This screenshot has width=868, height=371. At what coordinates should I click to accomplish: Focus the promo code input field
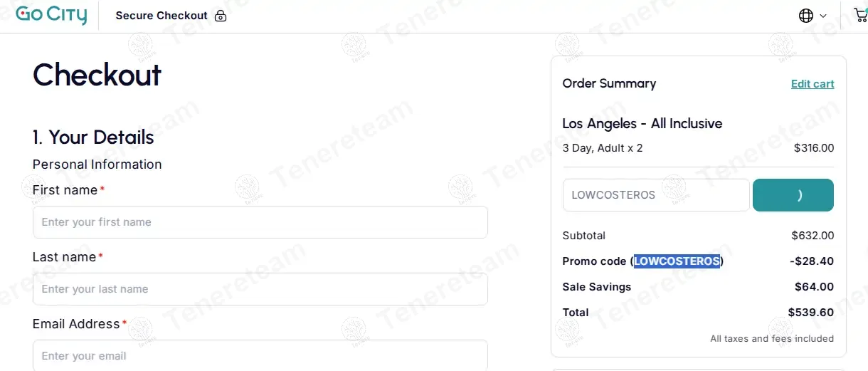point(655,195)
